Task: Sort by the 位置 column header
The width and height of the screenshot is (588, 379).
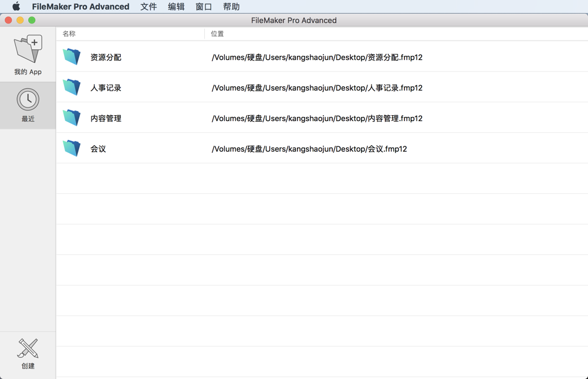Action: 217,34
